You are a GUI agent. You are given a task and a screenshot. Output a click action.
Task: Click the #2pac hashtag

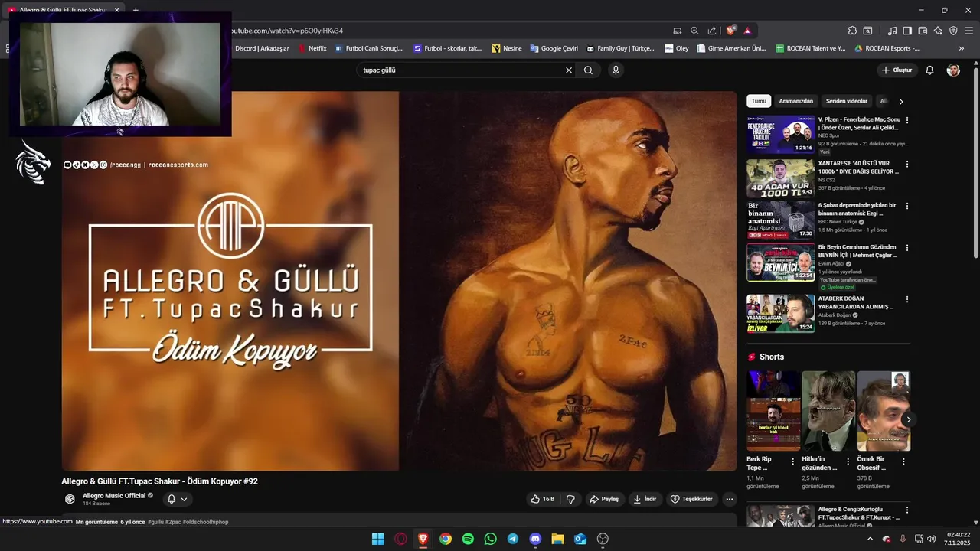(173, 522)
